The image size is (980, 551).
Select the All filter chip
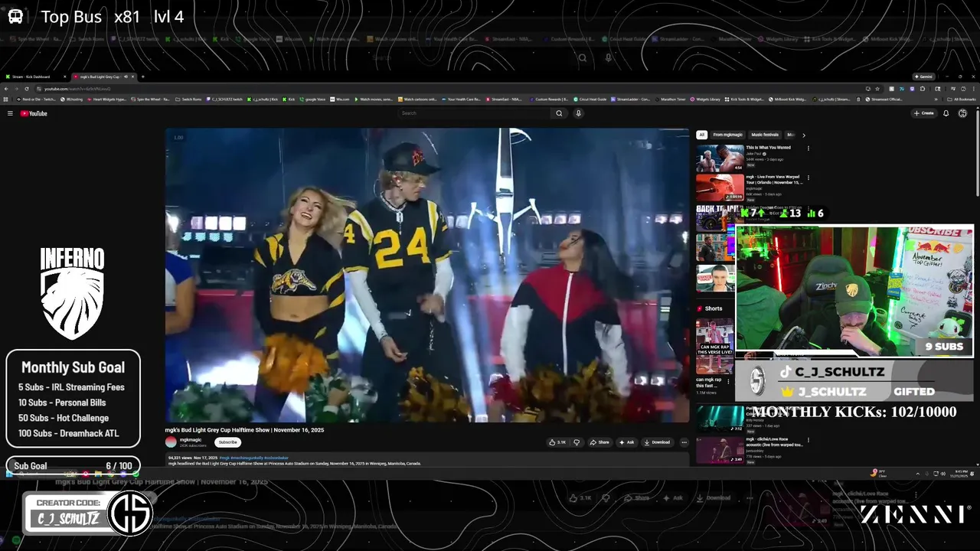click(x=701, y=135)
